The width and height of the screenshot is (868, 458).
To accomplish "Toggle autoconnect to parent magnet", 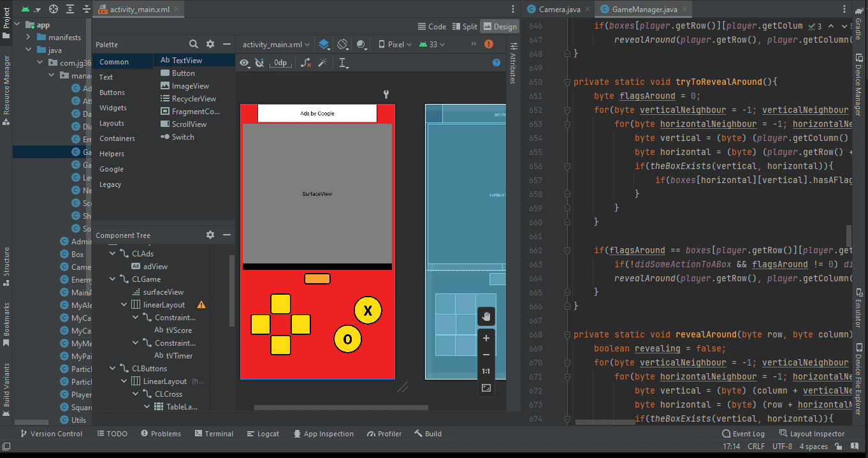I will coord(259,63).
